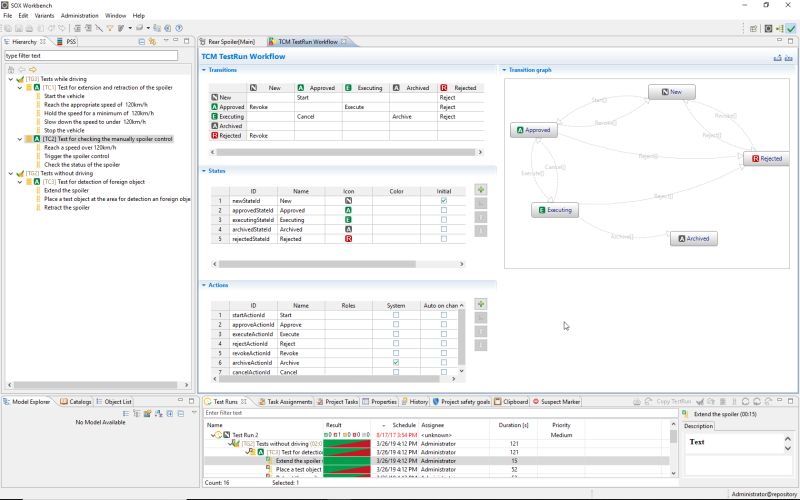Collapse the States section
This screenshot has width=800, height=500.
pyautogui.click(x=204, y=171)
